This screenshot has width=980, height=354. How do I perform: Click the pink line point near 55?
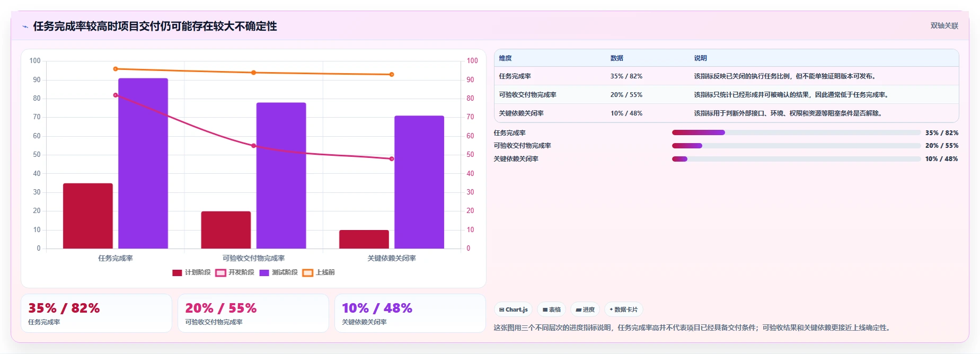[x=253, y=146]
